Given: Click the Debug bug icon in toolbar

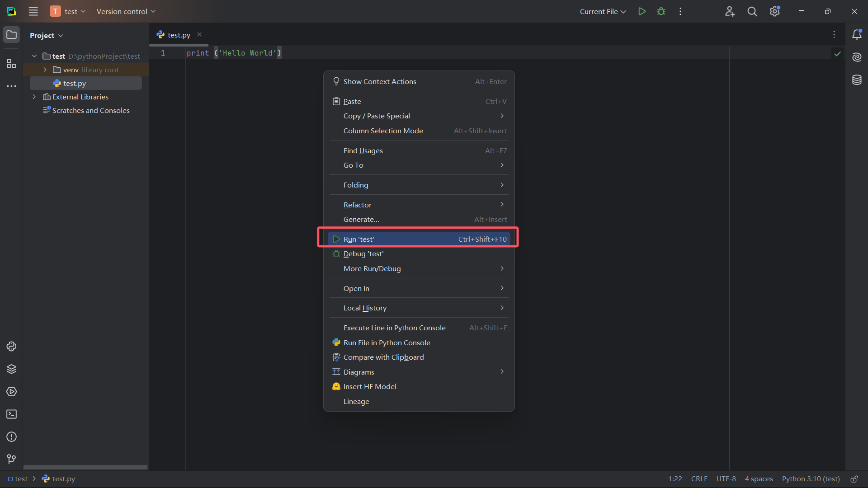Looking at the screenshot, I should pyautogui.click(x=661, y=11).
